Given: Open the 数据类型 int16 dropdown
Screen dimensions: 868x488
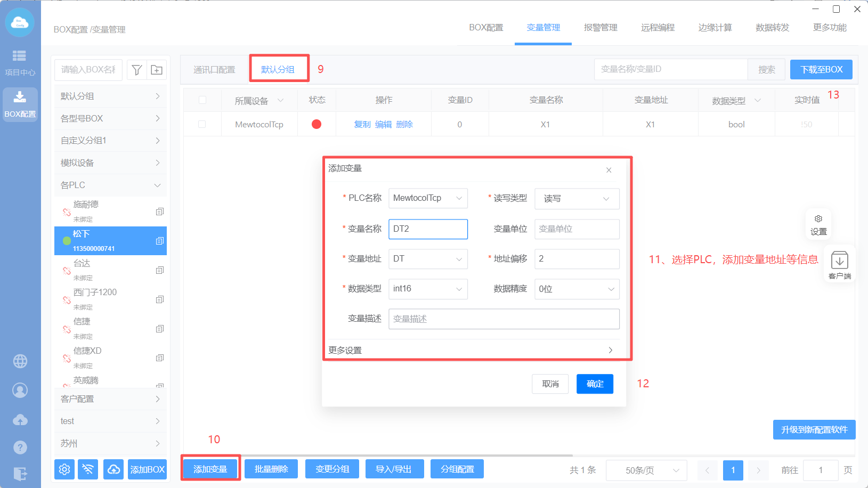Looking at the screenshot, I should click(x=428, y=289).
